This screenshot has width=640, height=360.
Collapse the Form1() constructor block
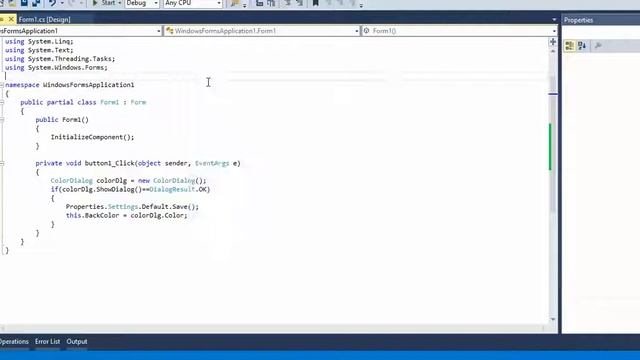pyautogui.click(x=2, y=120)
